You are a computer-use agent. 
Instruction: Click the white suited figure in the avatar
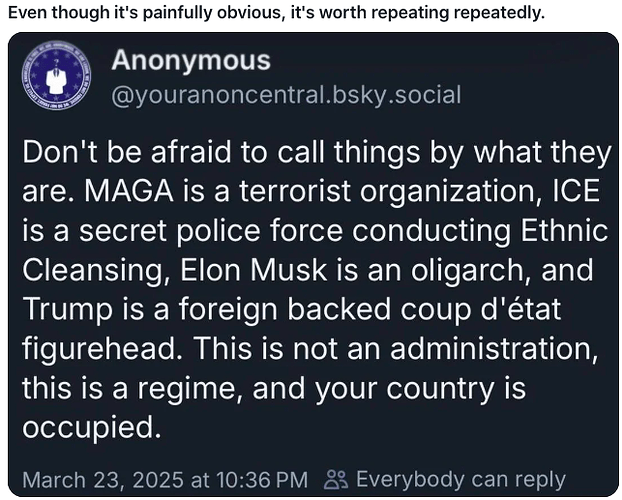(56, 79)
